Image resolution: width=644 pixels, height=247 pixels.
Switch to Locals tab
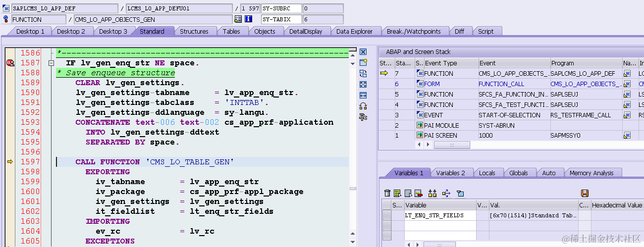(x=487, y=173)
